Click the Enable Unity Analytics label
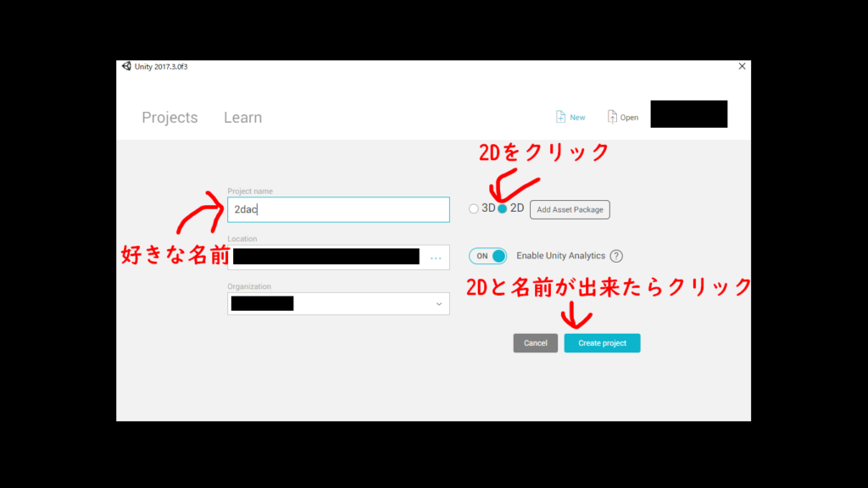 click(x=560, y=256)
